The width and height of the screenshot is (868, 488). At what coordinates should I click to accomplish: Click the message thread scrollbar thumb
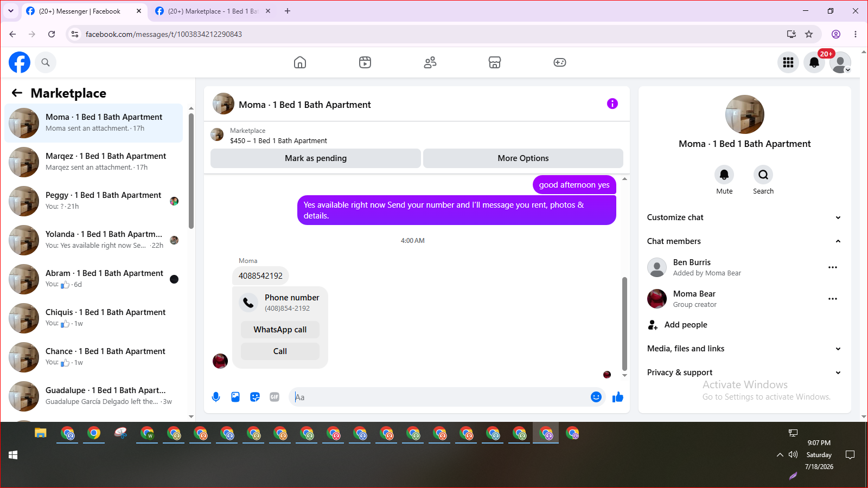[624, 324]
